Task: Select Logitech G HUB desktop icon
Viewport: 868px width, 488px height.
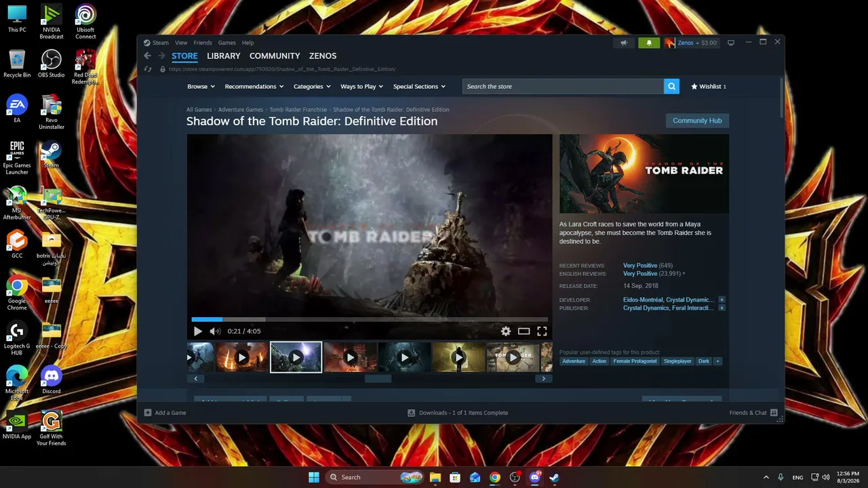Action: coord(17,338)
